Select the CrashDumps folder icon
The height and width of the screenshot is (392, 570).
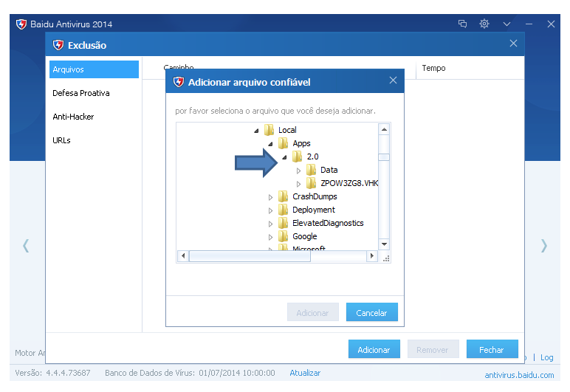pyautogui.click(x=284, y=196)
